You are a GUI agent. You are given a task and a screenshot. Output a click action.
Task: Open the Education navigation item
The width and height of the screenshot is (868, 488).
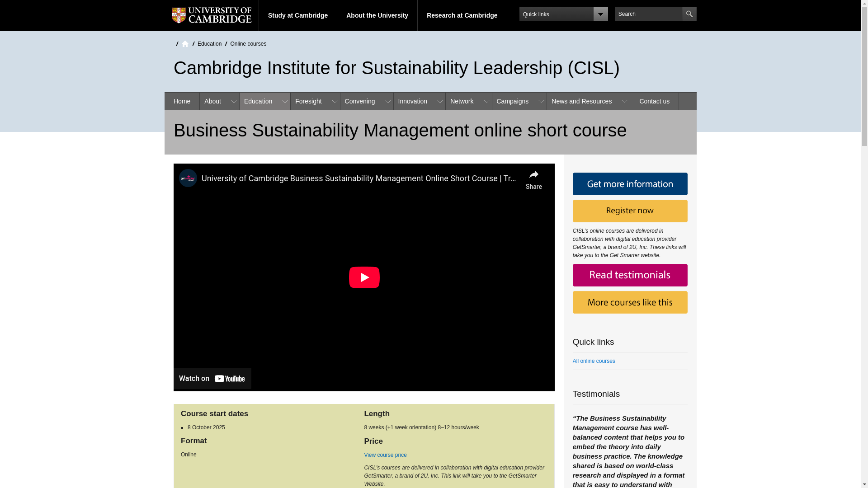tap(258, 101)
